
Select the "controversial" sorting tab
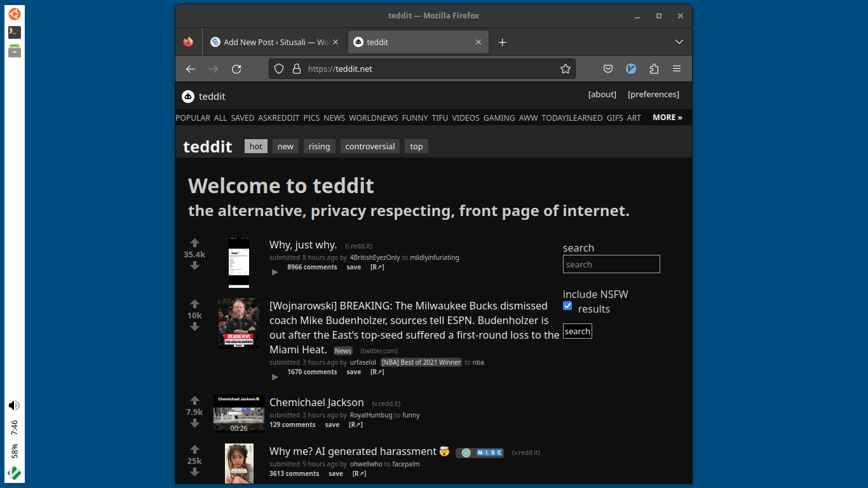click(x=370, y=146)
